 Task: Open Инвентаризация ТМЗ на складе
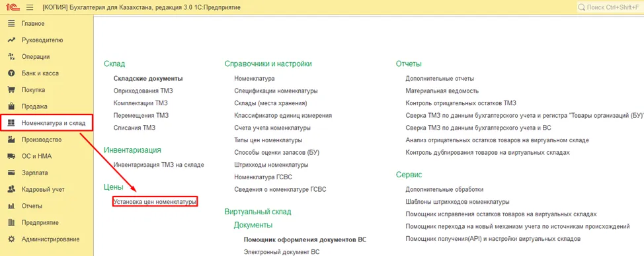coord(159,165)
